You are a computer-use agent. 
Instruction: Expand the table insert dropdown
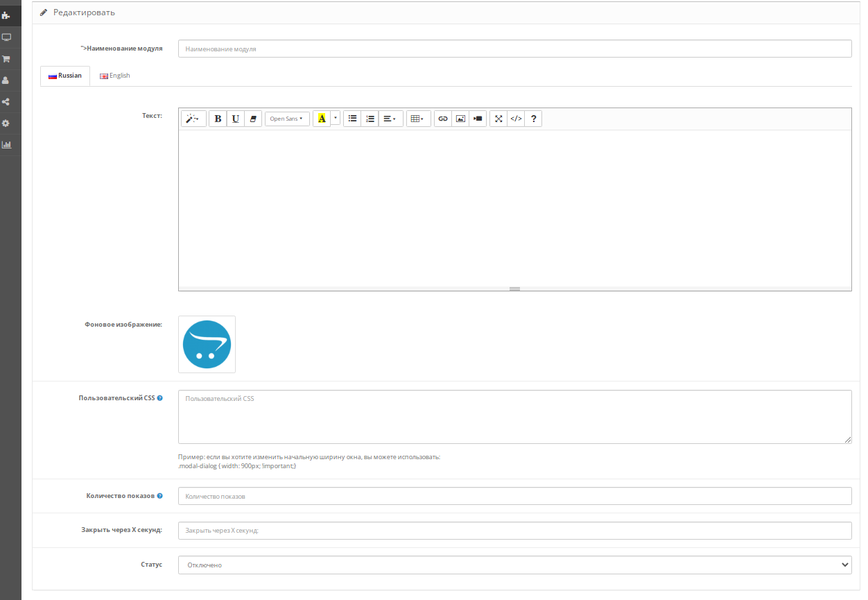(417, 119)
